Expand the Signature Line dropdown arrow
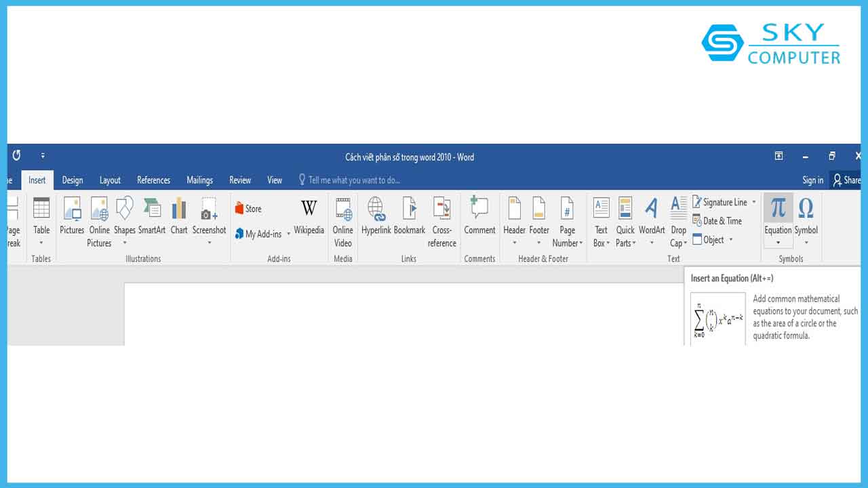The height and width of the screenshot is (488, 868). (x=753, y=202)
